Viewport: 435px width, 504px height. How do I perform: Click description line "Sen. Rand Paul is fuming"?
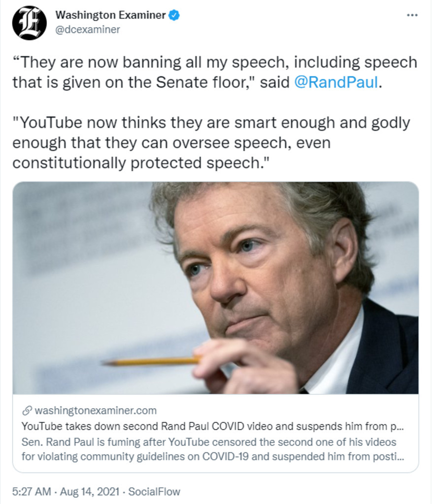(209, 442)
